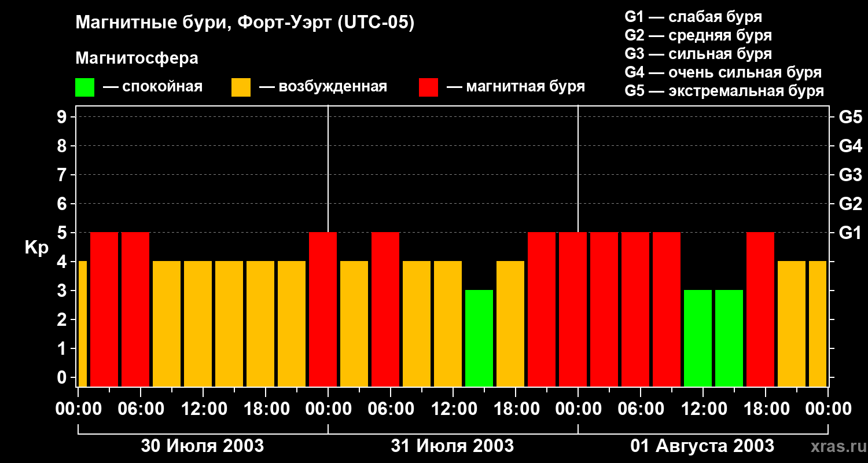This screenshot has width=868, height=463.
Task: Click the G1 tick label on the right axis
Action: (850, 233)
